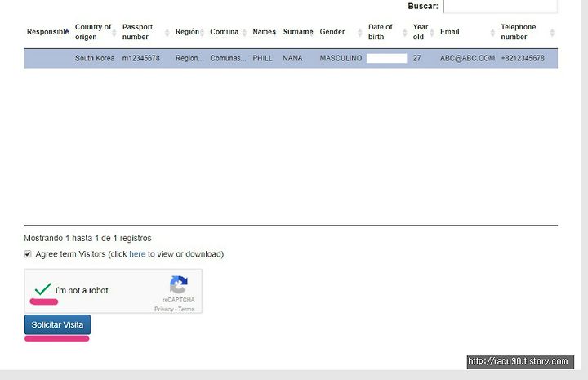Select the 'PHILL' name cell
This screenshot has width=588, height=380.
pos(262,58)
